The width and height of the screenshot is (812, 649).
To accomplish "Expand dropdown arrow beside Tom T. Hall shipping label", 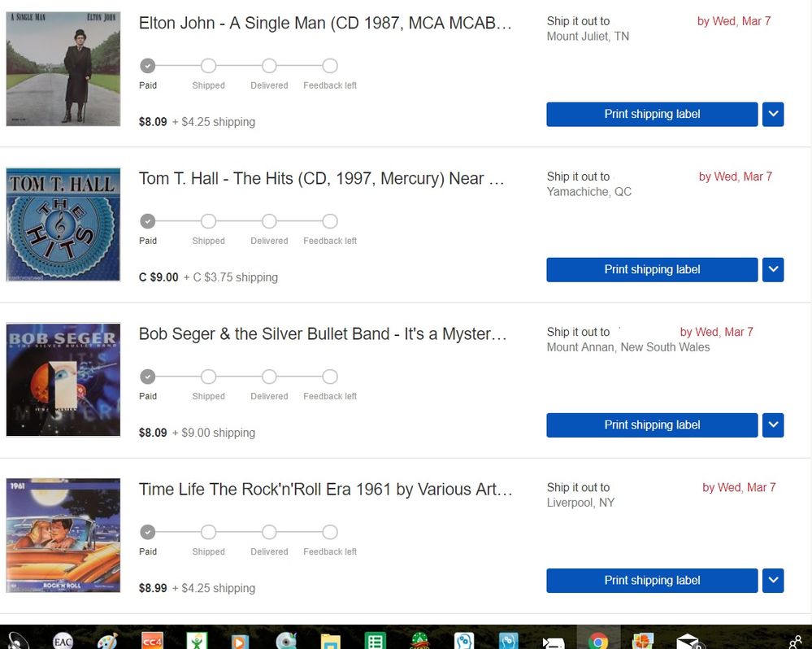I will pyautogui.click(x=773, y=269).
